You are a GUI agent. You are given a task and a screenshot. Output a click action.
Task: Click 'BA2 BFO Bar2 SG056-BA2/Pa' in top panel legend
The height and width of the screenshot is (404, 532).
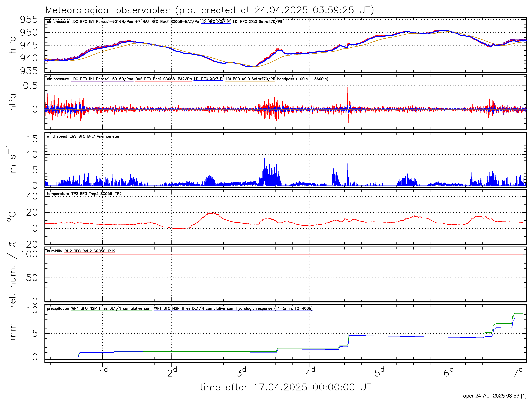pos(171,22)
